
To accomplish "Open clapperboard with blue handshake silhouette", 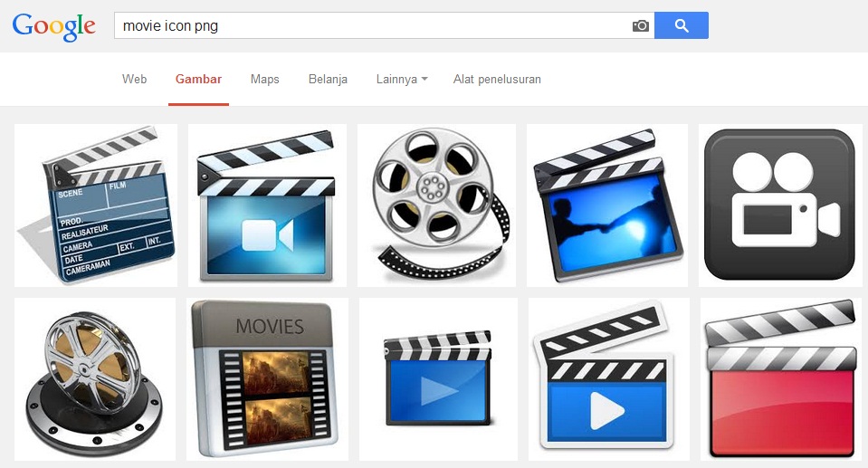I will point(607,205).
